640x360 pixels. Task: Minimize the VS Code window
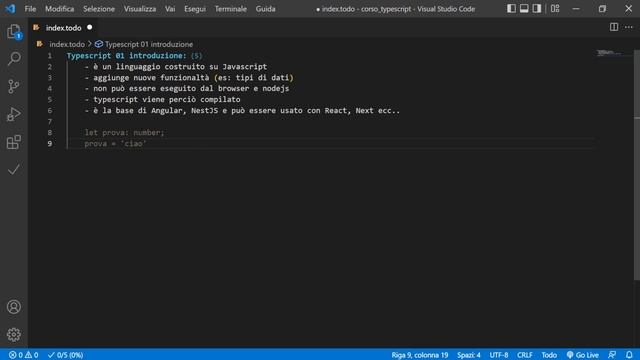point(576,9)
